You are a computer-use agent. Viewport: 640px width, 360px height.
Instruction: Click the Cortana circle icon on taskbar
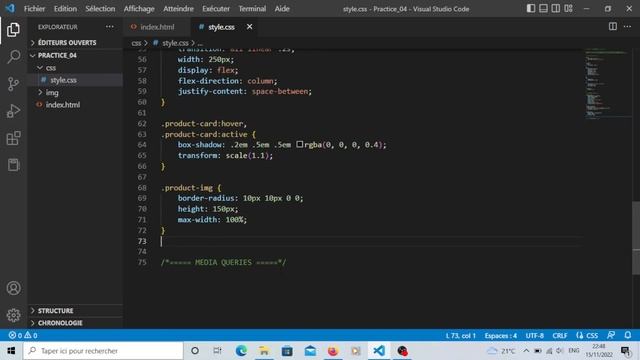point(195,351)
